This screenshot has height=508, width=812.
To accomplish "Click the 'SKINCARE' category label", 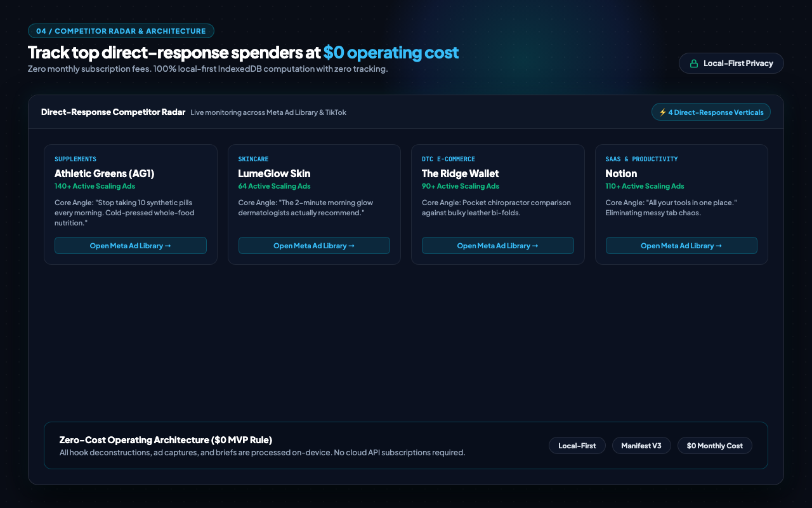I will [254, 159].
